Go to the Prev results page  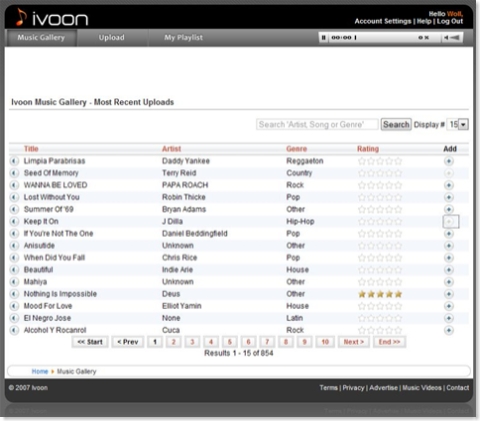(128, 342)
